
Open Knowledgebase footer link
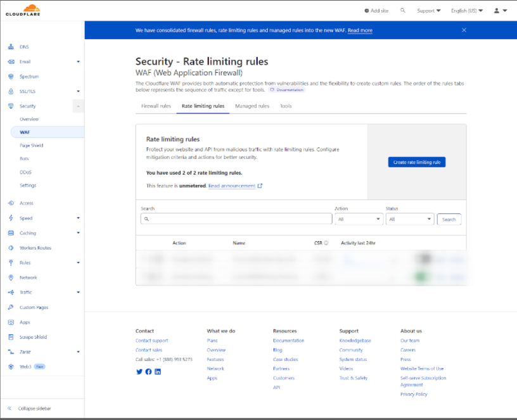click(355, 341)
